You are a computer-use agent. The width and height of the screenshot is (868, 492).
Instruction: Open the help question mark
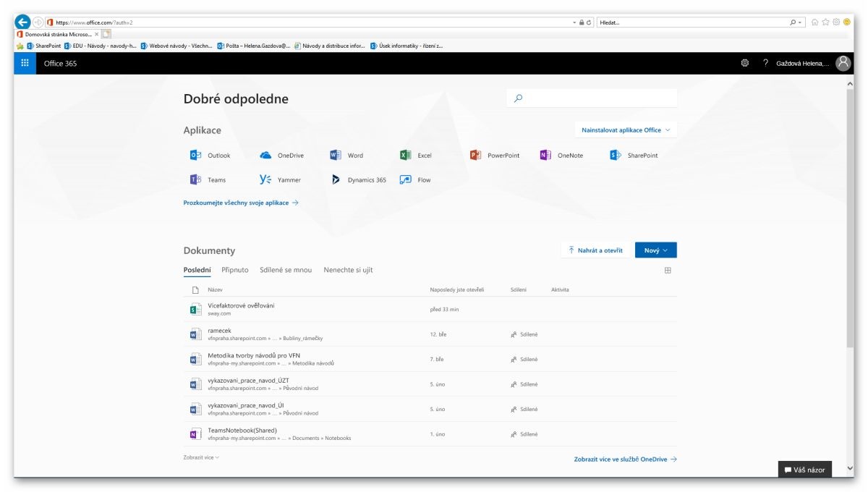point(765,63)
